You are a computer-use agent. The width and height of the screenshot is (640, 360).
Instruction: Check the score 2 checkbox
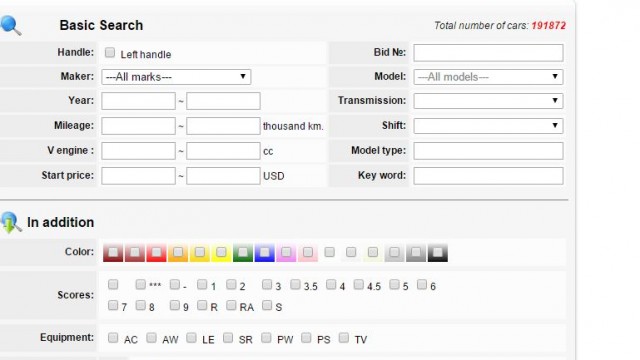[231, 284]
